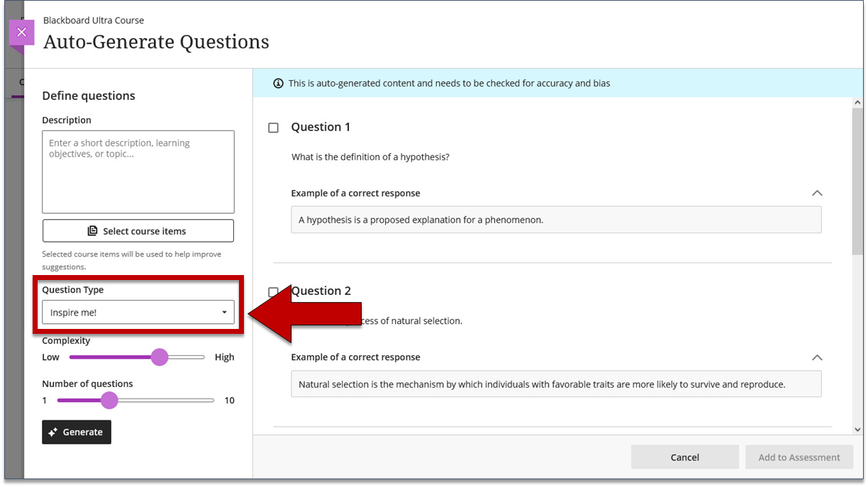Click the info icon in auto-generated notice
Image resolution: width=868 pixels, height=487 pixels.
click(278, 84)
